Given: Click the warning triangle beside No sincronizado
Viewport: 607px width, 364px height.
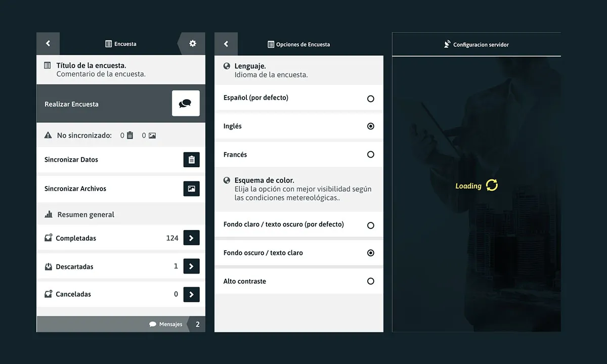Looking at the screenshot, I should coord(48,135).
